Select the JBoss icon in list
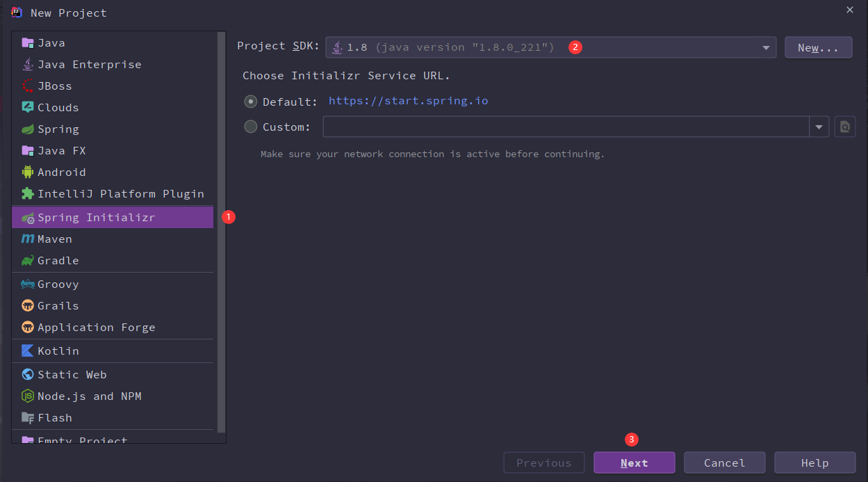This screenshot has width=868, height=482. click(x=28, y=86)
